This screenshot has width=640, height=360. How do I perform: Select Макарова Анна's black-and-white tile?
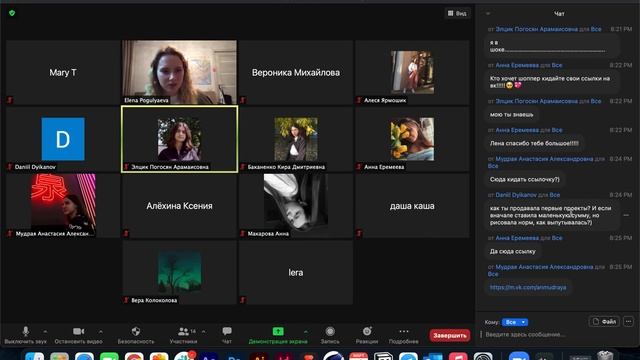tap(296, 205)
